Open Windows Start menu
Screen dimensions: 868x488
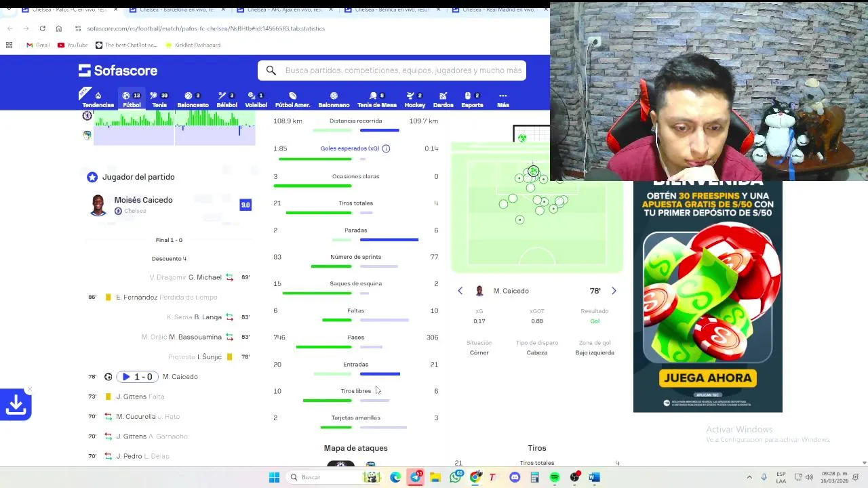274,477
